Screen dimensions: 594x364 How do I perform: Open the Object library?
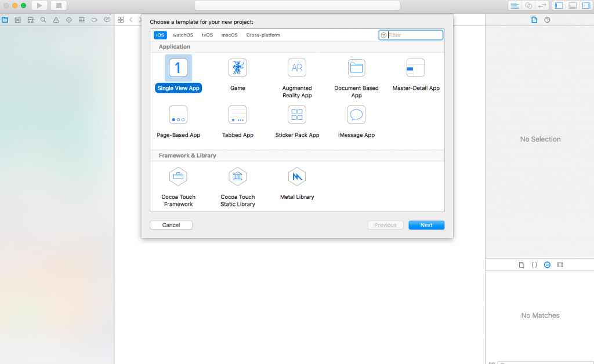[x=547, y=265]
